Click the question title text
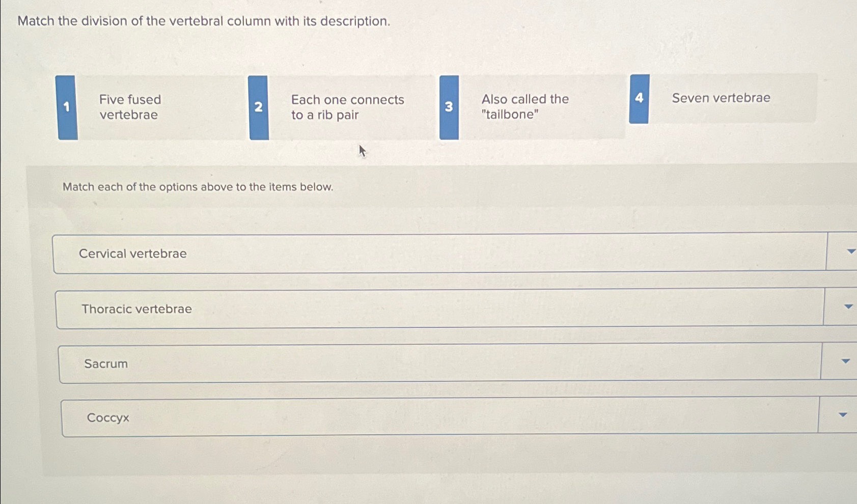857x504 pixels. pyautogui.click(x=204, y=21)
